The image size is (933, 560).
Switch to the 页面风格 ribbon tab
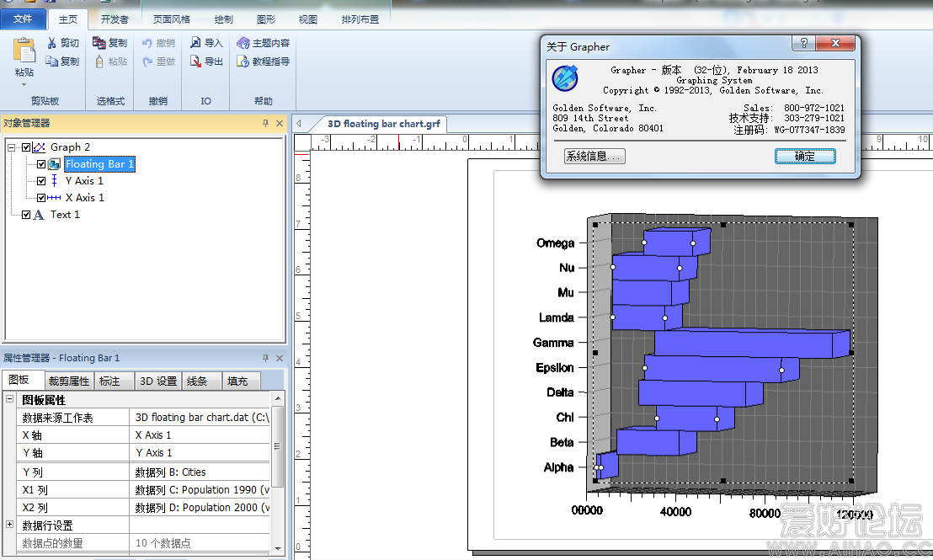[x=172, y=19]
